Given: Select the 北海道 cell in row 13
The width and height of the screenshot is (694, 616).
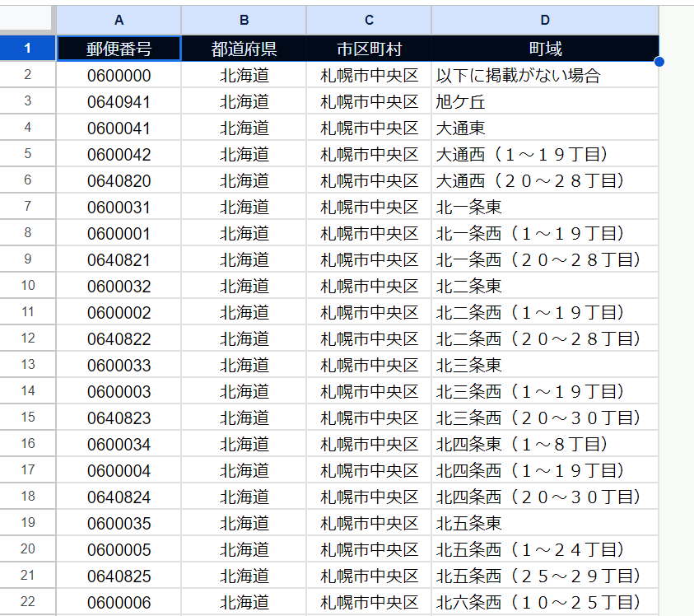Looking at the screenshot, I should click(244, 365).
